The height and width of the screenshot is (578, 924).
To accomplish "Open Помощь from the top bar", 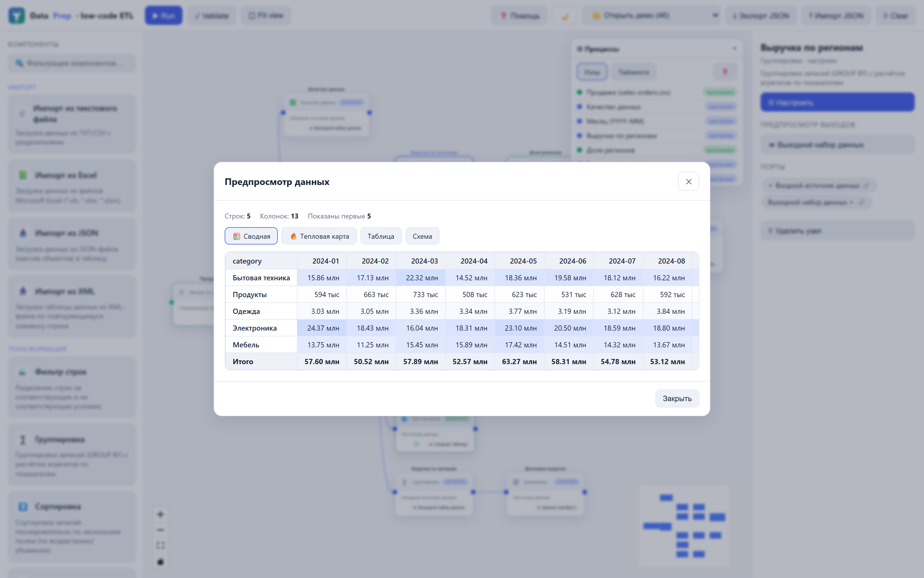I will point(519,16).
